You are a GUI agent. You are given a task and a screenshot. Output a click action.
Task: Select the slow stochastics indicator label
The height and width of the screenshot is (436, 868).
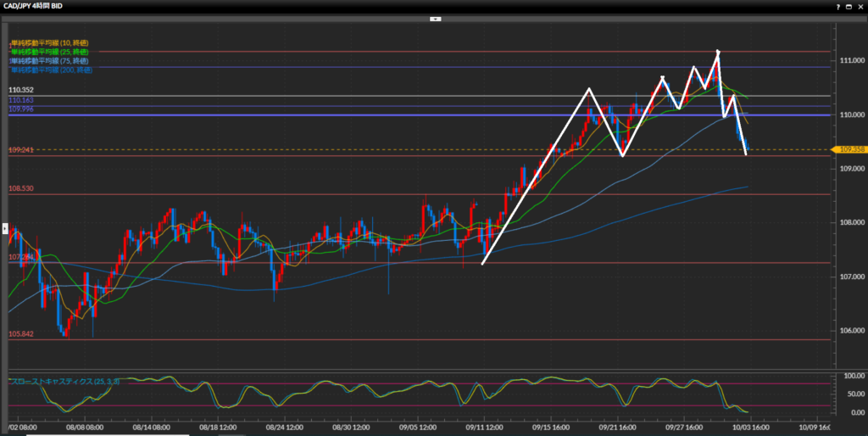pos(64,382)
